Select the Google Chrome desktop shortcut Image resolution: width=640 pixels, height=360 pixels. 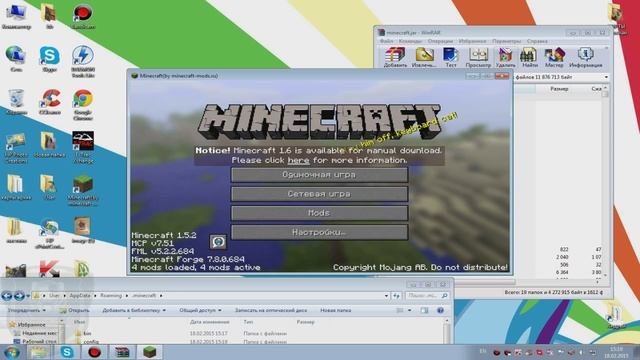83,104
